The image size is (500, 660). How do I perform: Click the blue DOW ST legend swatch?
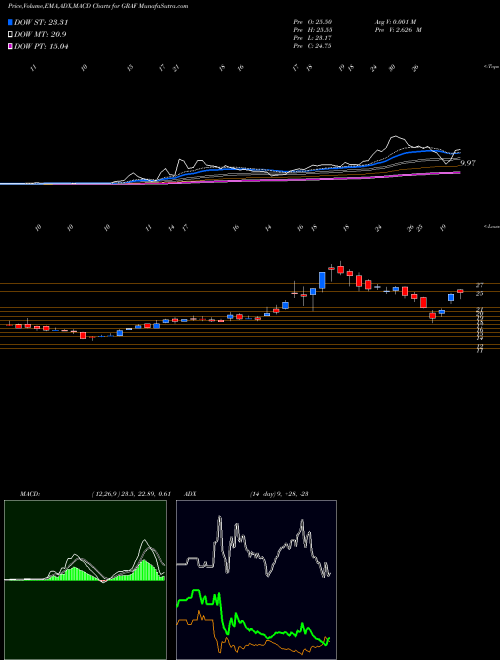11,23
